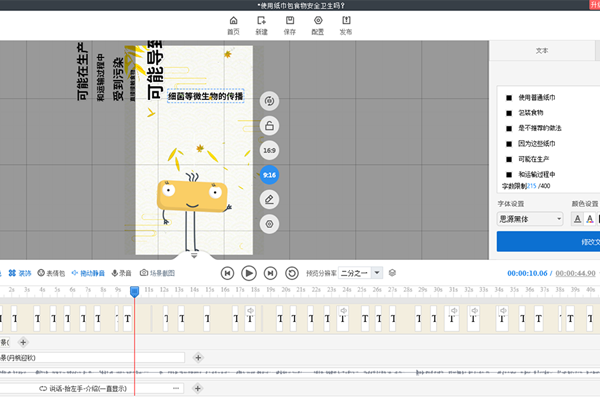600x400 pixels.
Task: Toggle the canvas lock icon
Action: click(x=269, y=126)
